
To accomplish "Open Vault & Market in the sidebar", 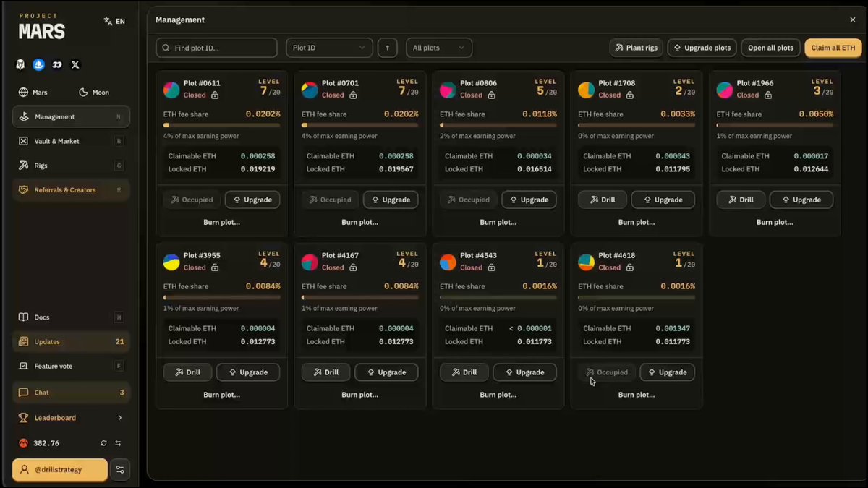I will tap(71, 141).
